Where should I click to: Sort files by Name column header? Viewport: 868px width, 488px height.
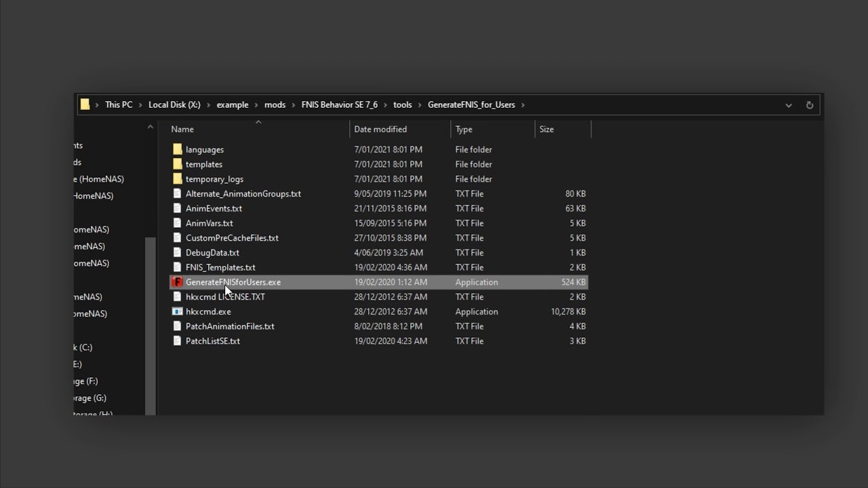click(x=182, y=129)
